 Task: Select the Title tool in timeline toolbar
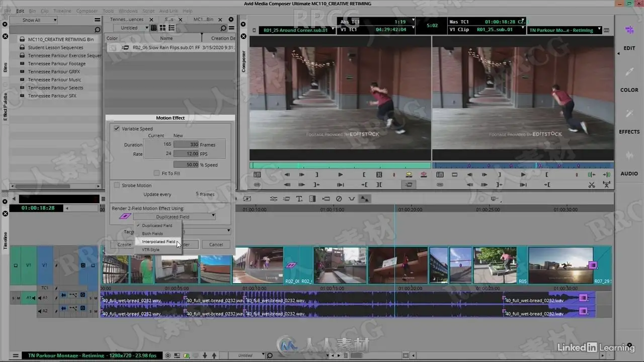point(299,199)
